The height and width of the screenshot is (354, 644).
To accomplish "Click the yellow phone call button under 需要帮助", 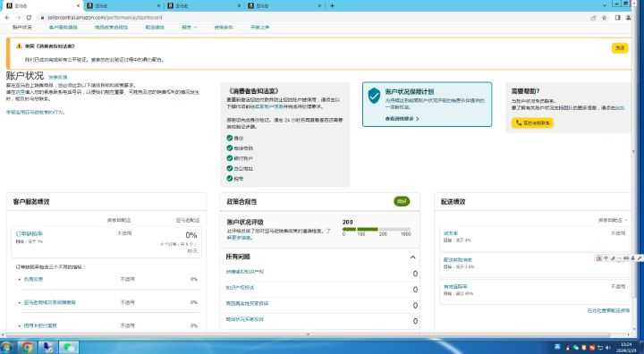I will click(x=532, y=122).
